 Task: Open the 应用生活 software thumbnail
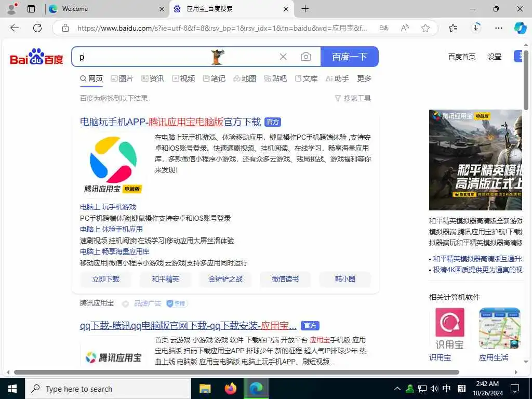coord(499,328)
